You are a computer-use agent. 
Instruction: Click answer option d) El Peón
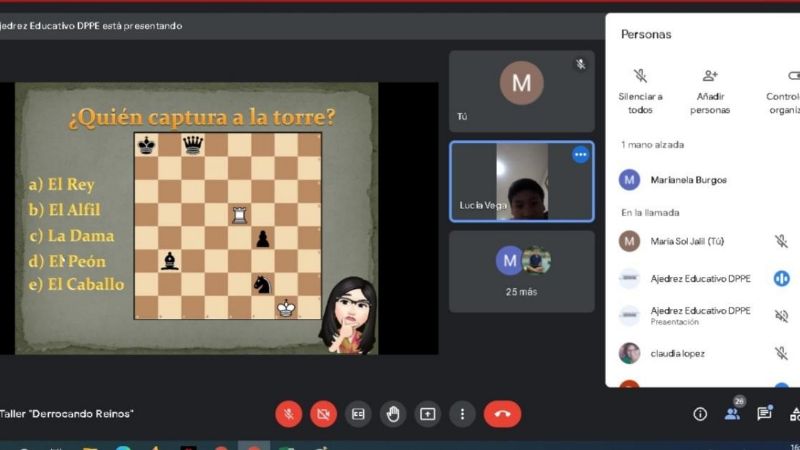coord(67,261)
